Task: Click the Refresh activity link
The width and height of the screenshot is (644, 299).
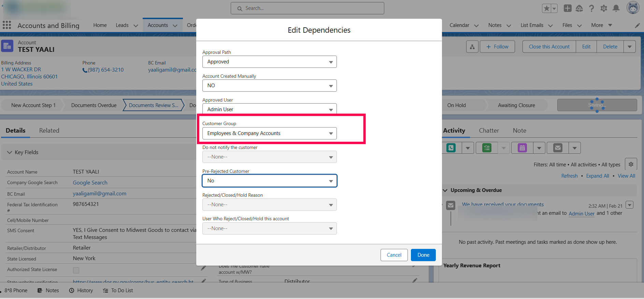Action: coord(570,176)
